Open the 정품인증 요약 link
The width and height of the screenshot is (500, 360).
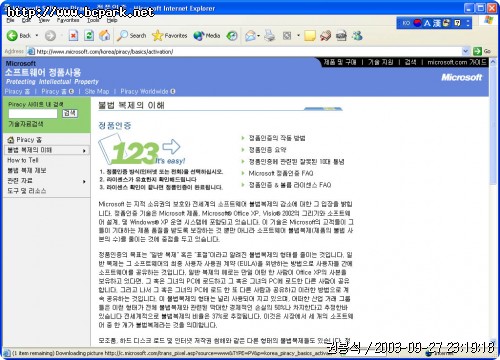click(x=267, y=150)
